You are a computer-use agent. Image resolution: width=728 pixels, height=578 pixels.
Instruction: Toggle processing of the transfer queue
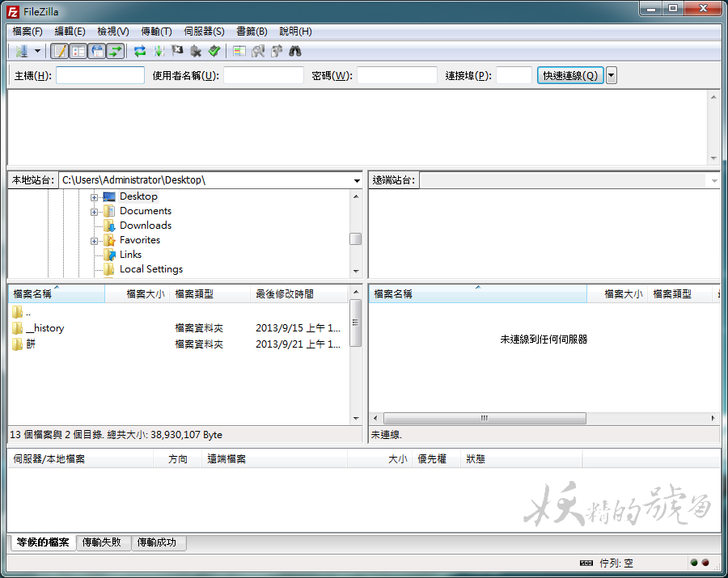click(159, 51)
